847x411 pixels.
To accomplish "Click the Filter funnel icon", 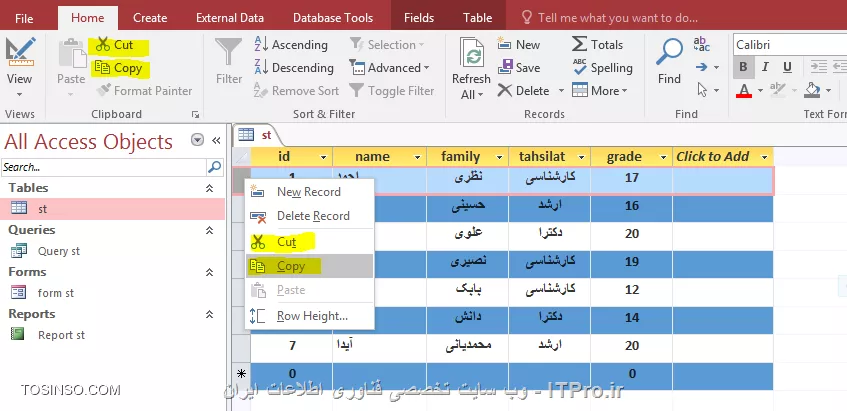I will [228, 53].
